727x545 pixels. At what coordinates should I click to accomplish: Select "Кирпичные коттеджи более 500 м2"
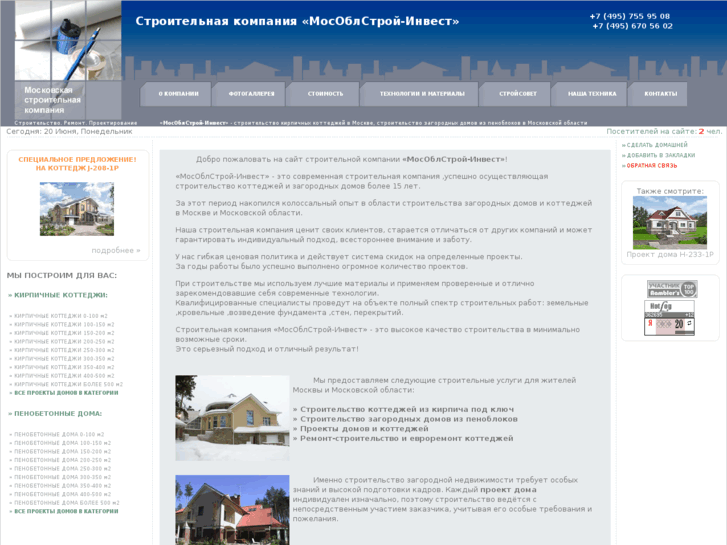click(69, 385)
